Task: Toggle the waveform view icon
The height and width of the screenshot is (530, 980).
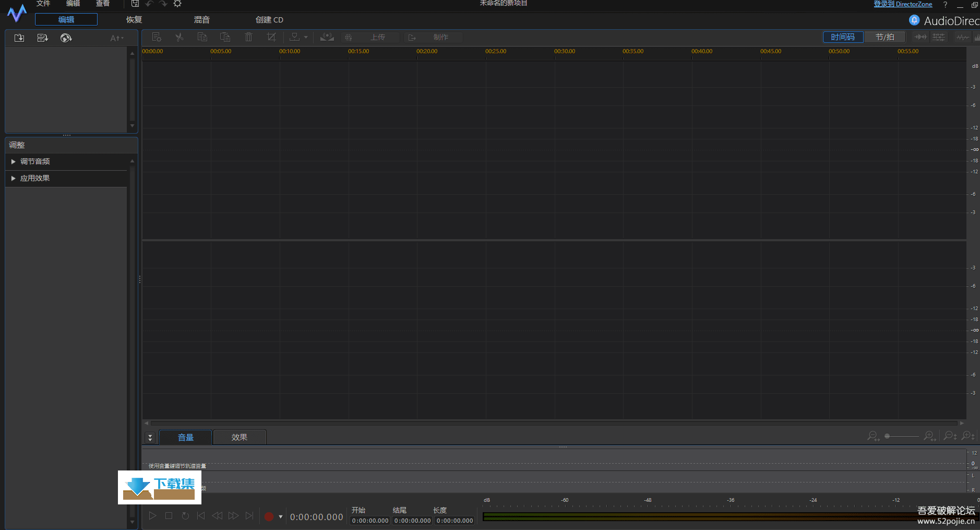Action: pos(921,37)
